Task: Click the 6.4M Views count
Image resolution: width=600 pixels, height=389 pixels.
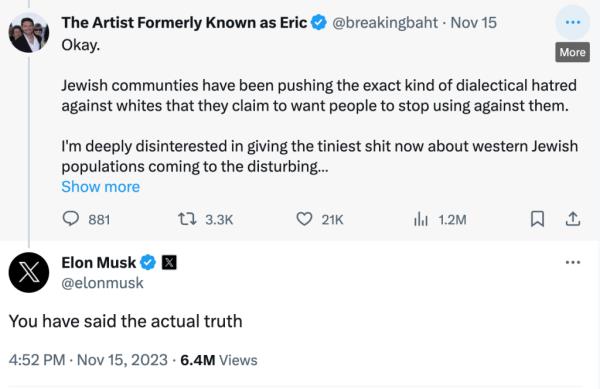Action: click(219, 360)
